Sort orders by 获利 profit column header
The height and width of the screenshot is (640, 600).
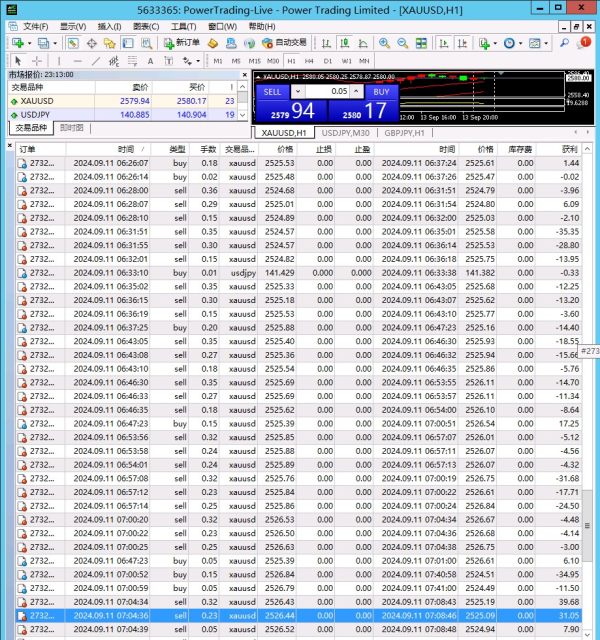(559, 149)
